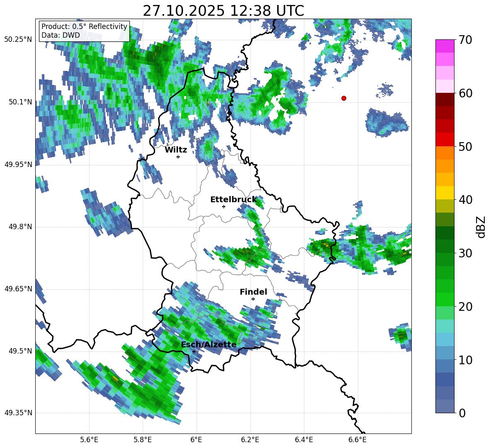491x448 pixels.
Task: Click the 0 value on colorbar
Action: (x=462, y=413)
